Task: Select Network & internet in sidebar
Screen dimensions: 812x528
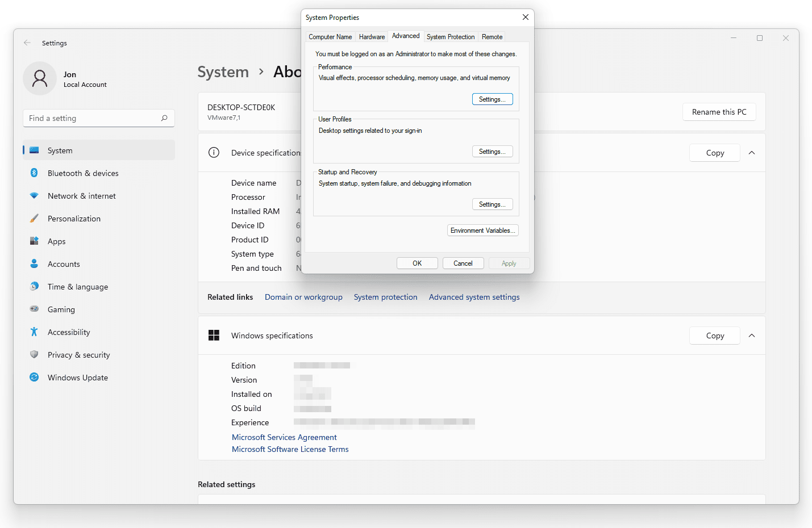Action: tap(99, 196)
